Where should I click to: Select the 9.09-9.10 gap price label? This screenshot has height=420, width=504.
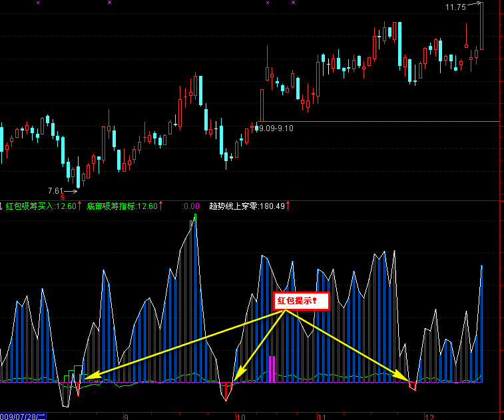point(276,128)
